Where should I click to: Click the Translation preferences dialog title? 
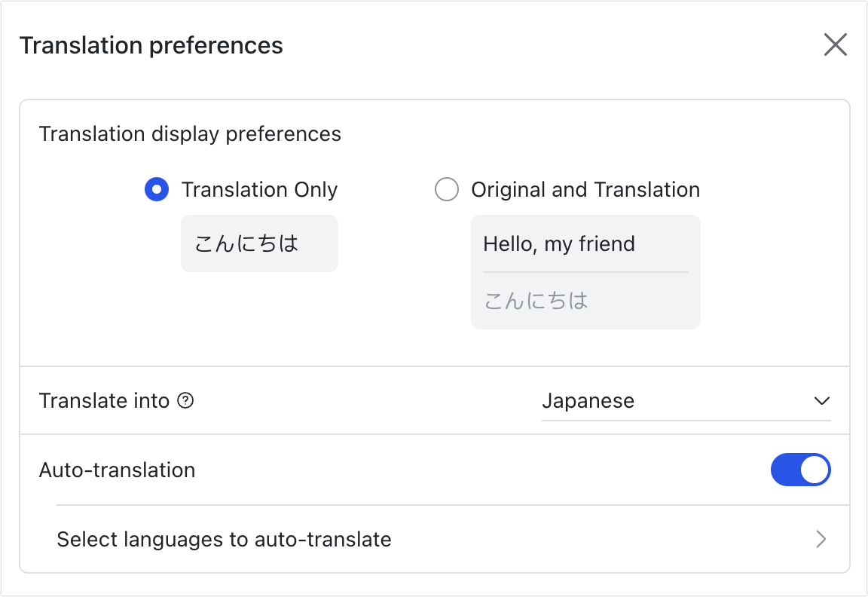tap(152, 45)
